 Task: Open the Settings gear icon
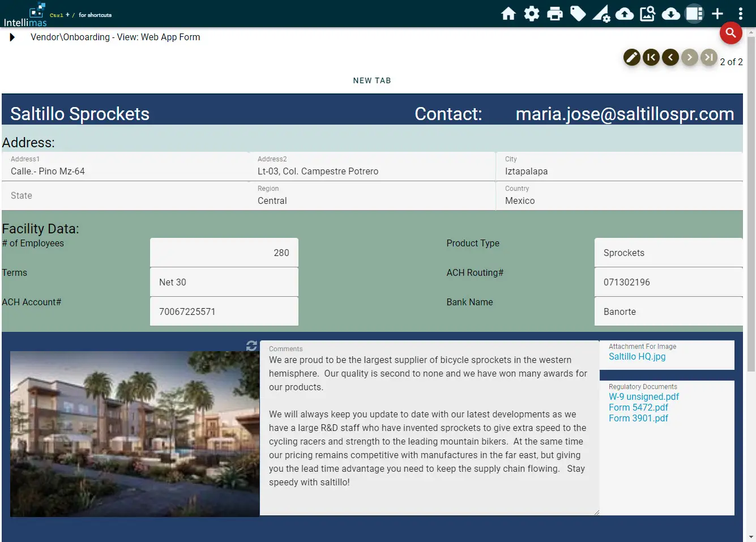(531, 14)
